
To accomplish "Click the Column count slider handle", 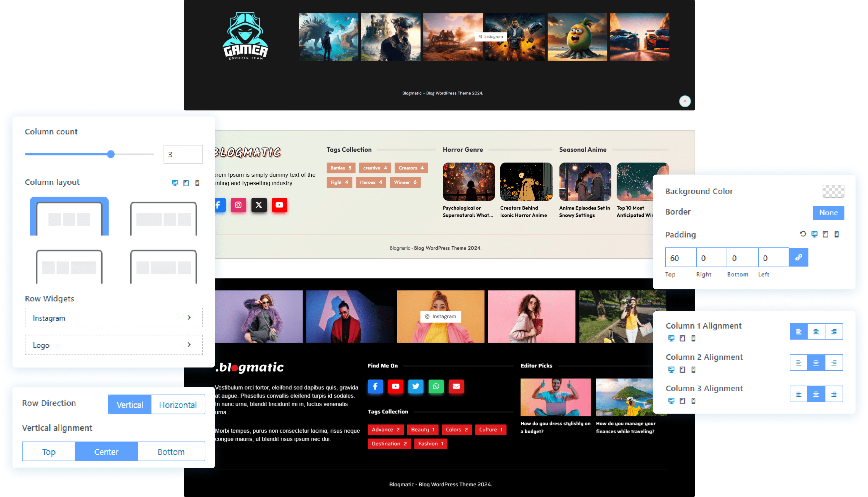I will tap(111, 154).
